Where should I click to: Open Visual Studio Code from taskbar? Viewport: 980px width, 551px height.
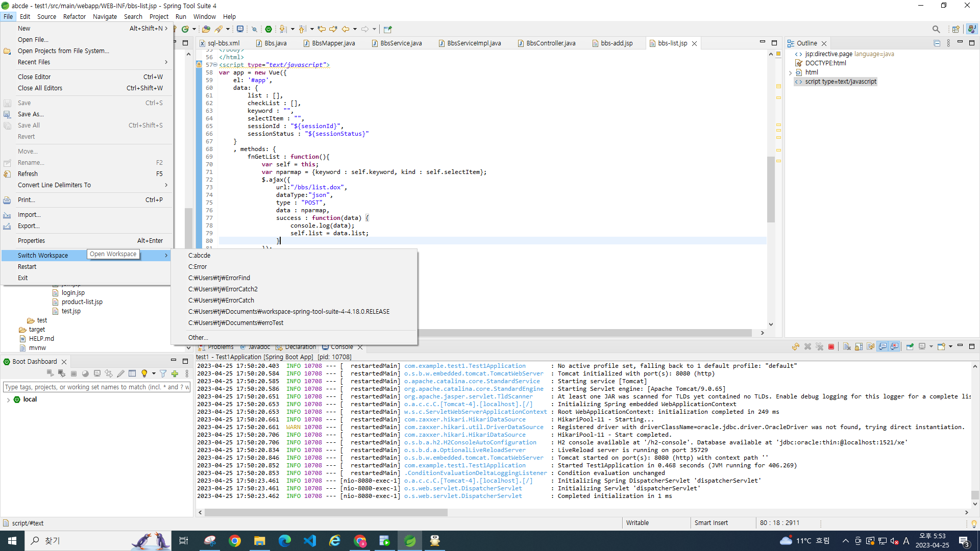[309, 541]
